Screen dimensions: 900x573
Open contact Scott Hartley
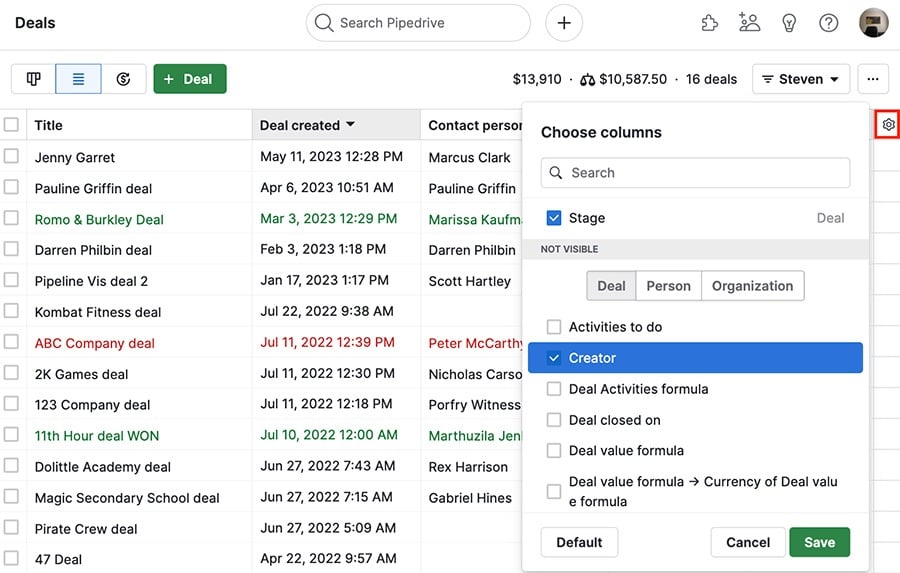click(x=469, y=281)
